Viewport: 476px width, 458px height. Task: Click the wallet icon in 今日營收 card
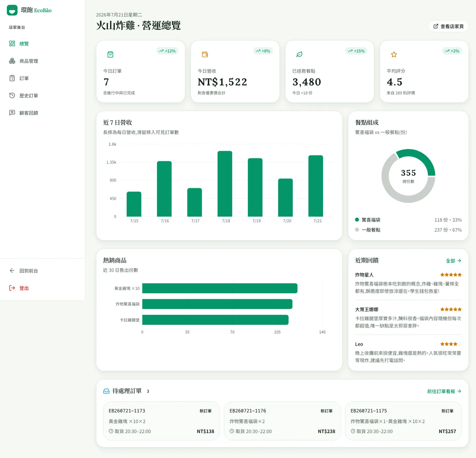coord(205,55)
